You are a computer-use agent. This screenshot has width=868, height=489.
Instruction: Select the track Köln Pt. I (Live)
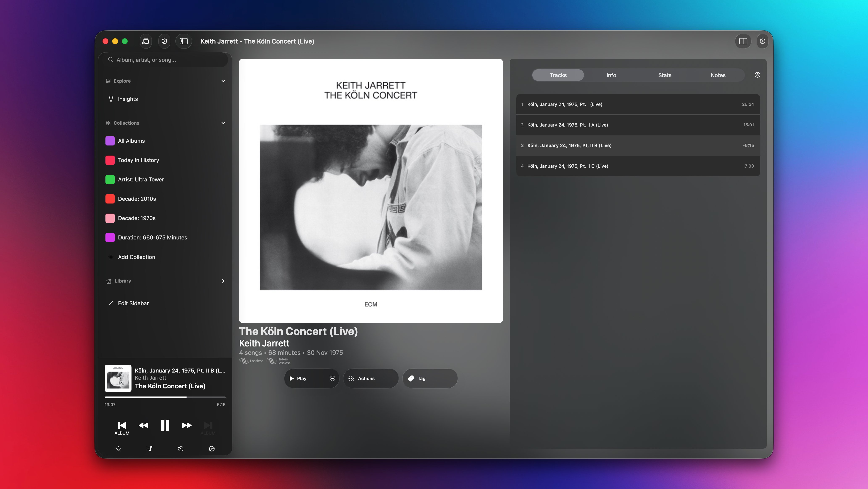[x=637, y=104]
